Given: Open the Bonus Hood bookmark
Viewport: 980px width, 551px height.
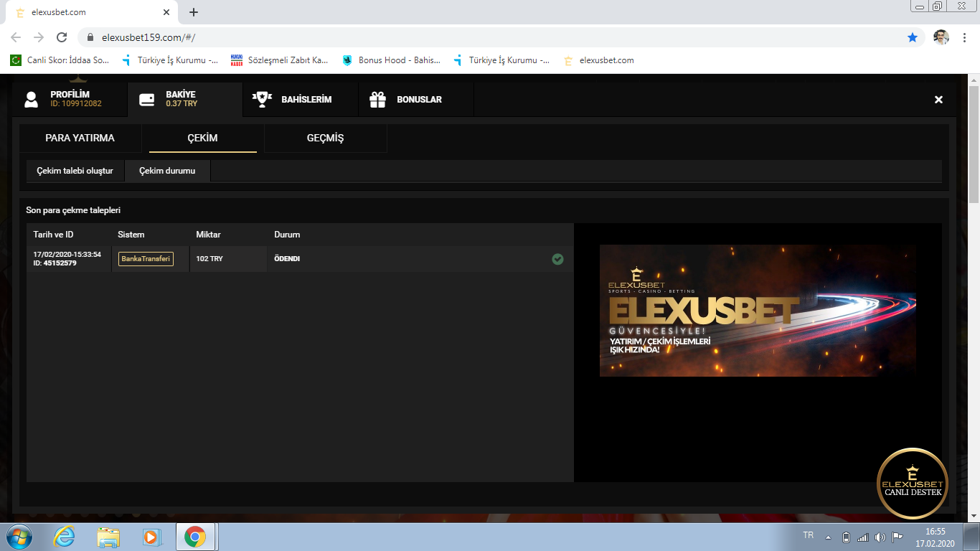Looking at the screenshot, I should [x=392, y=60].
